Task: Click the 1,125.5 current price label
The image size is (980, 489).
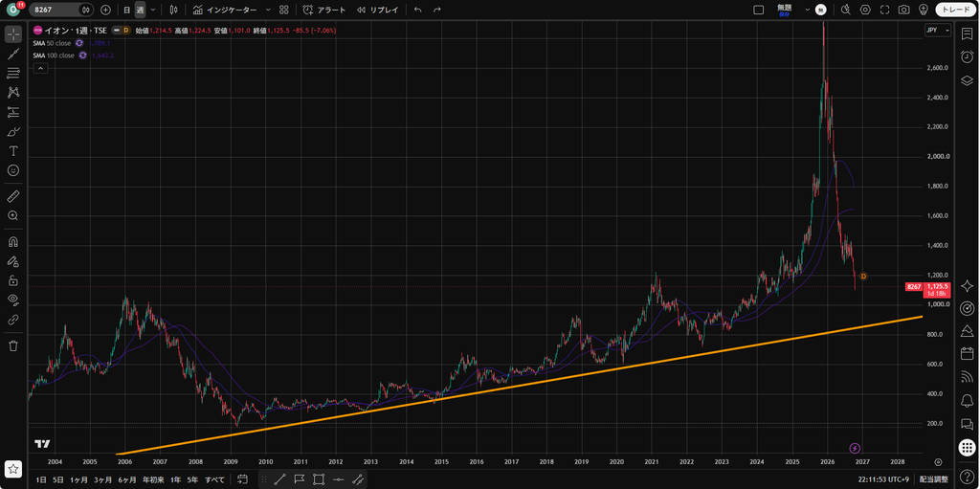Action: 938,286
